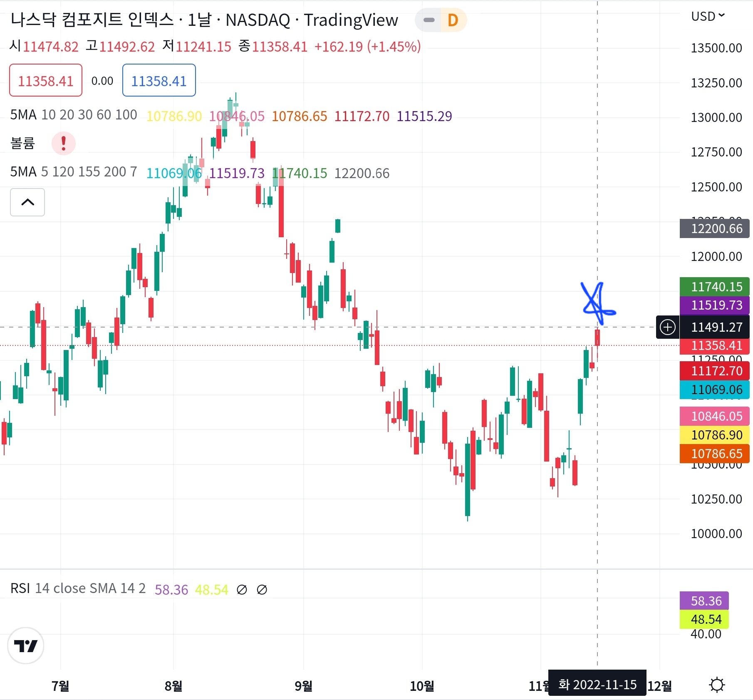This screenshot has height=700, width=753.
Task: Click the 11491.27 crosshair price label
Action: (x=715, y=327)
